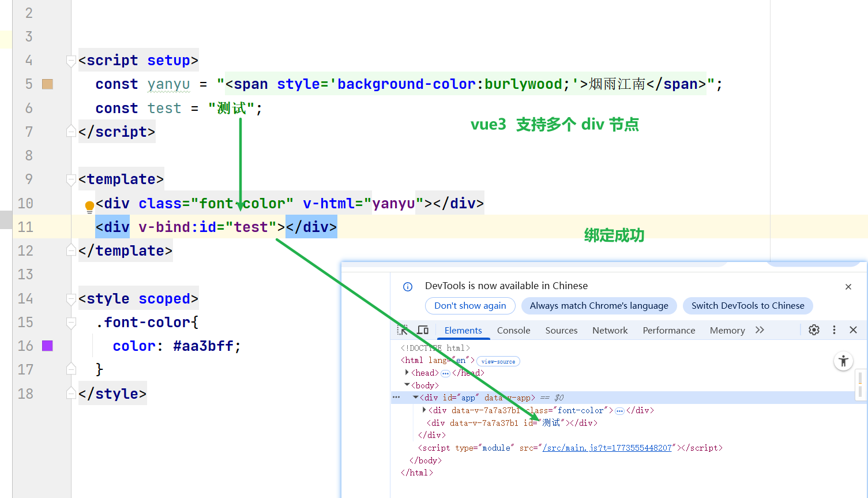This screenshot has height=498, width=868.
Task: Click the three-dot actions icon beside the div#app row
Action: point(396,398)
